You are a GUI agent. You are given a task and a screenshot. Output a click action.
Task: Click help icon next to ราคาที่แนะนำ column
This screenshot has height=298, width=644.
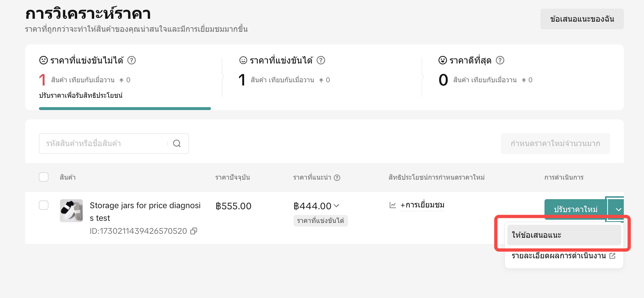[x=337, y=178]
